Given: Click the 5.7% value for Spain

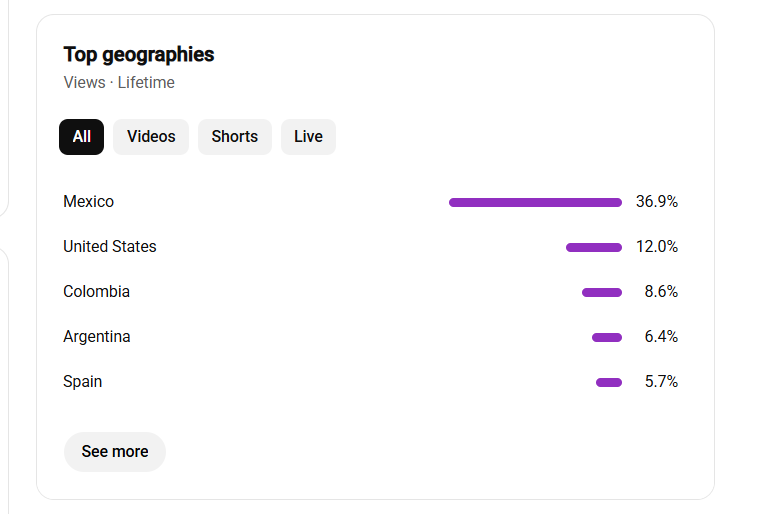Looking at the screenshot, I should coord(661,382).
